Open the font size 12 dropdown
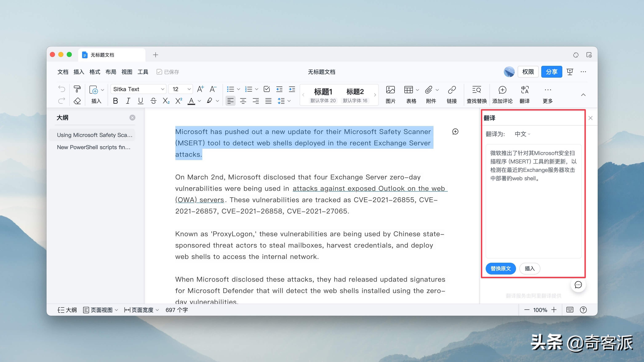The width and height of the screenshot is (644, 362). tap(181, 89)
